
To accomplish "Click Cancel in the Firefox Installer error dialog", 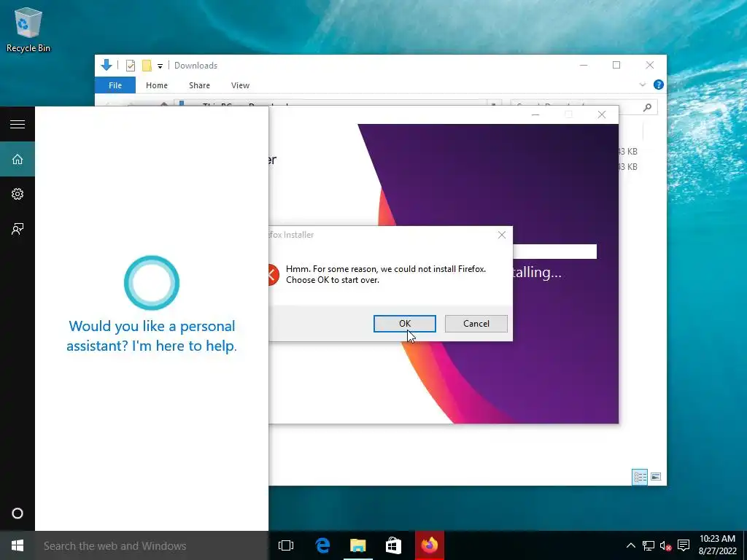I will pos(476,324).
